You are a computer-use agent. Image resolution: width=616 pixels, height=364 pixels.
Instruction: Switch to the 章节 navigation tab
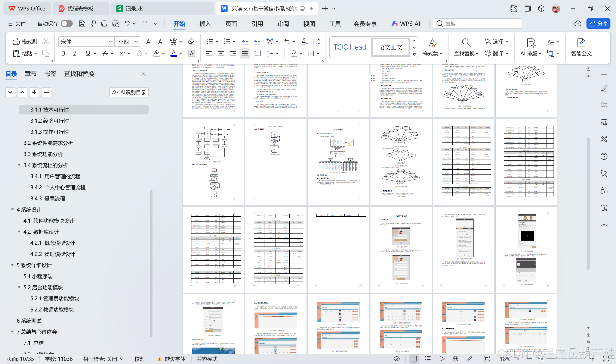(x=31, y=73)
